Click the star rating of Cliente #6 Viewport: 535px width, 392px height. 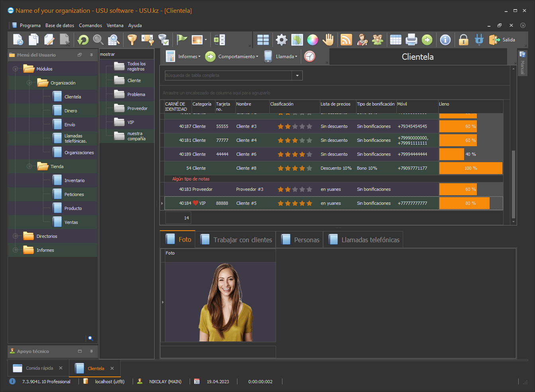[x=295, y=154]
